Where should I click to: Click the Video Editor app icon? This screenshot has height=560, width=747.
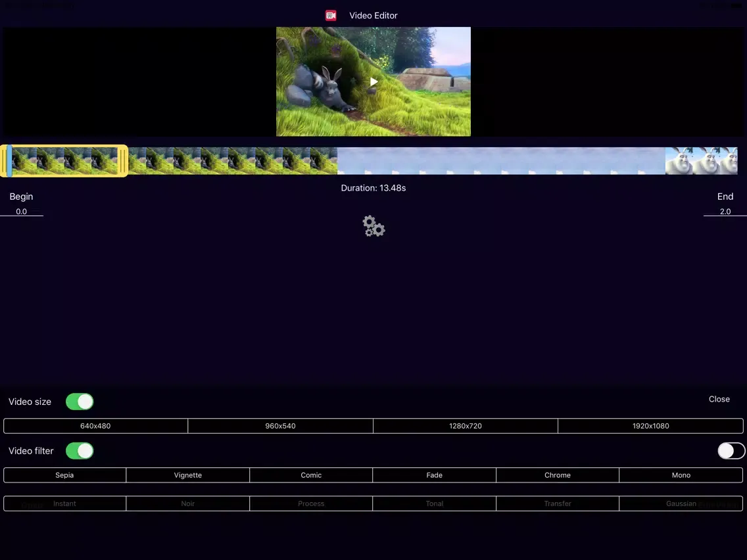point(331,15)
